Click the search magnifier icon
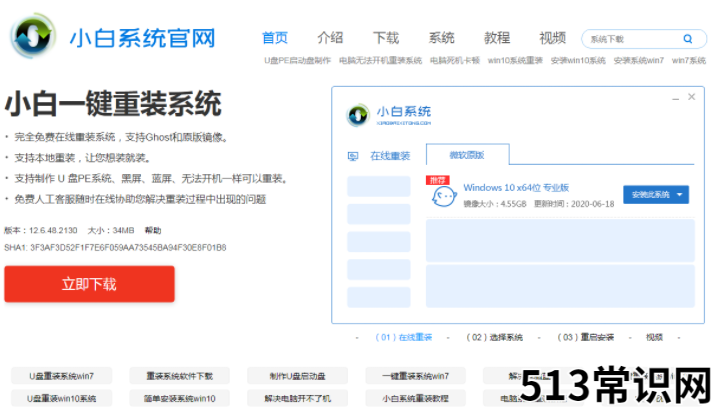 (687, 39)
